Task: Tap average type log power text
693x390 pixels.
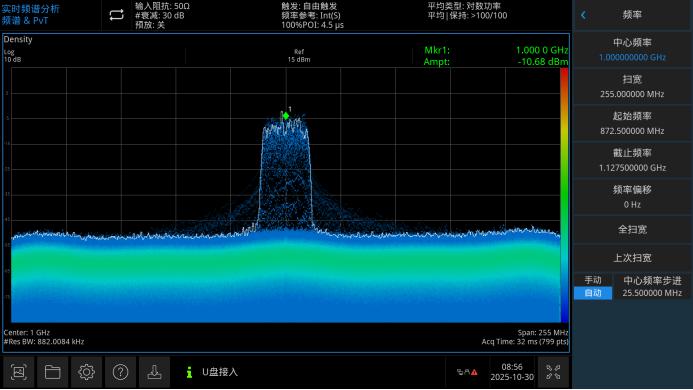Action: tap(464, 6)
